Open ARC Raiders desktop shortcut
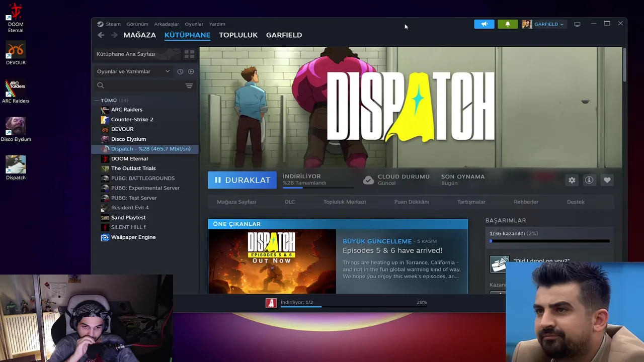Image resolution: width=644 pixels, height=362 pixels. click(x=16, y=92)
